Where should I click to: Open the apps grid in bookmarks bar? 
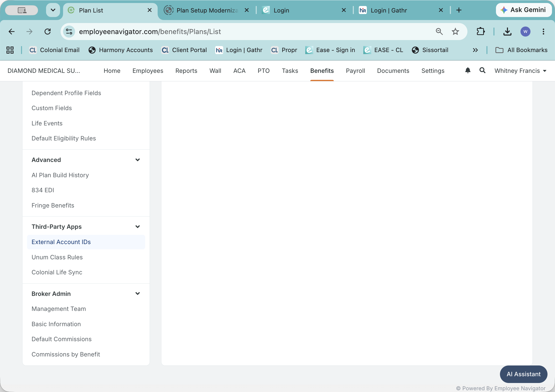[10, 50]
